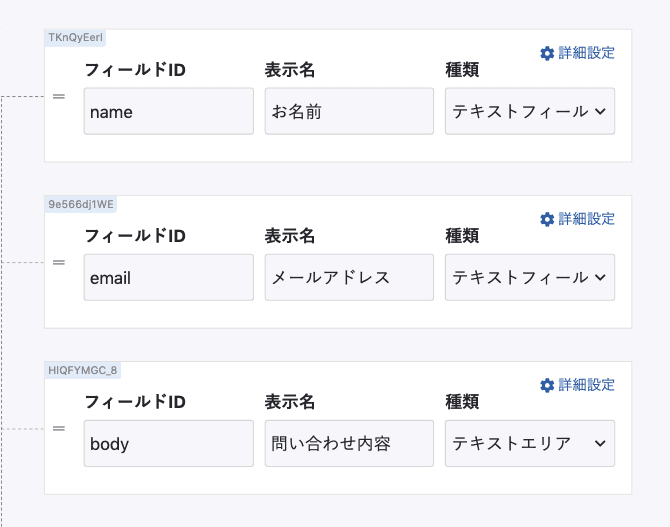This screenshot has height=527, width=670.
Task: Click the 表示名 input showing メールアドレス
Action: [349, 277]
